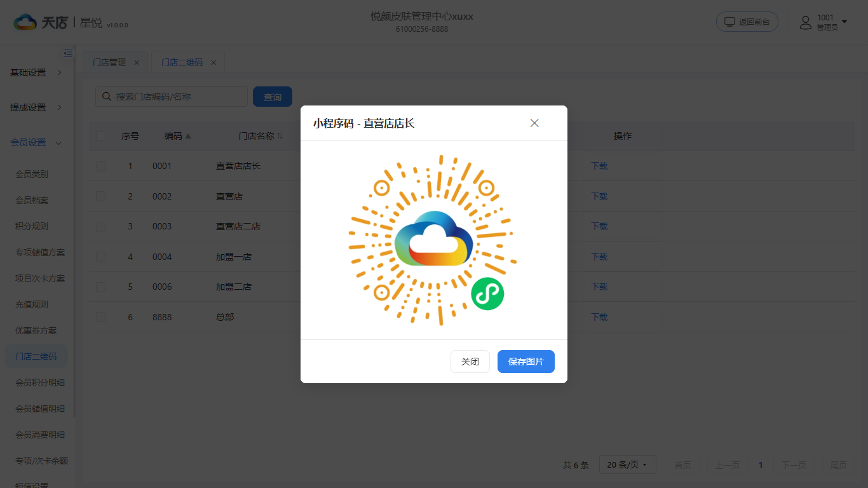Open 专项/次卡余额 in the sidebar

pos(41,461)
